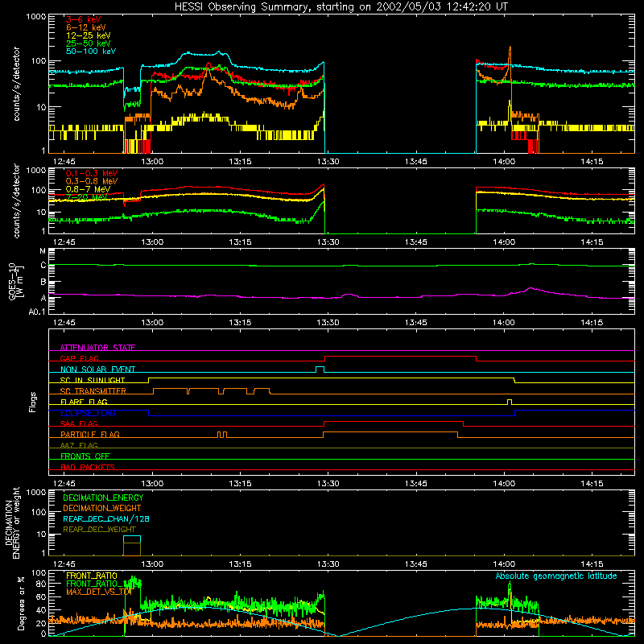
Task: Click the M class tick label on GOES axis
Action: click(43, 251)
